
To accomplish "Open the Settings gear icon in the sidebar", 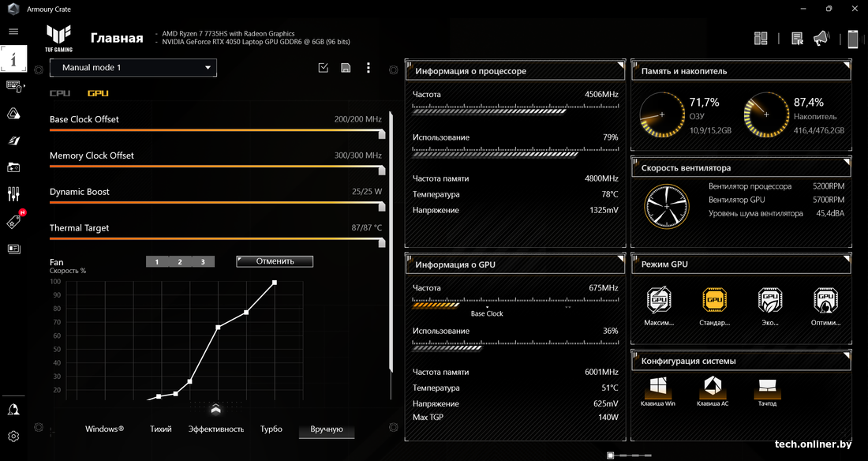I will click(13, 437).
